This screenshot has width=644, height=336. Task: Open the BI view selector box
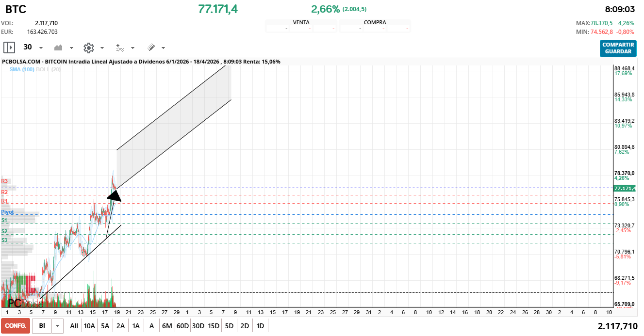click(x=41, y=326)
